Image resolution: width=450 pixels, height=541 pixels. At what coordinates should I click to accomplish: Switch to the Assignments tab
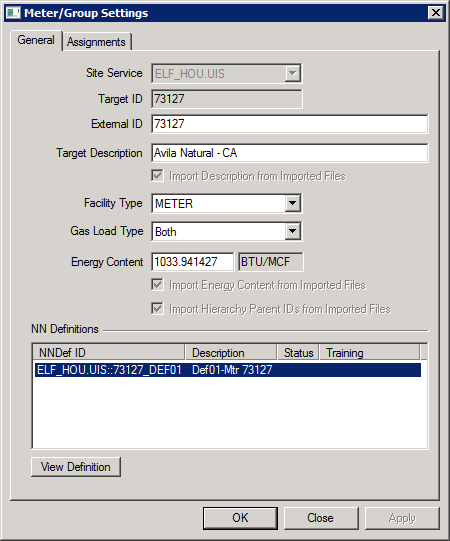click(96, 42)
